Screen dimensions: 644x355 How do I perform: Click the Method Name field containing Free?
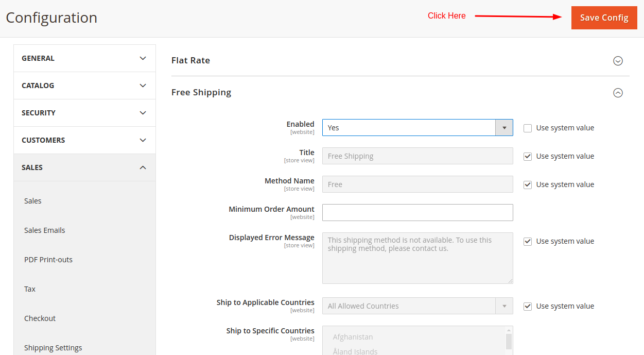(417, 184)
